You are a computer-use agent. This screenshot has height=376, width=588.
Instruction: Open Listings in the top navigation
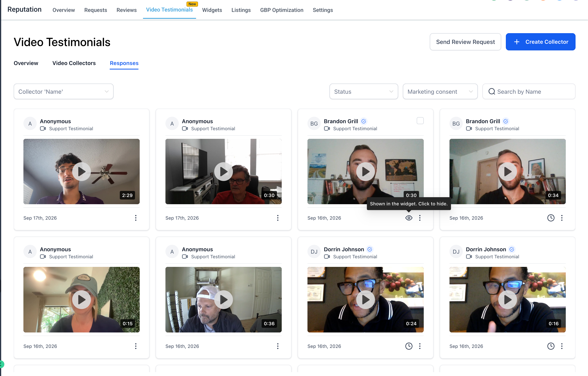[x=241, y=10]
